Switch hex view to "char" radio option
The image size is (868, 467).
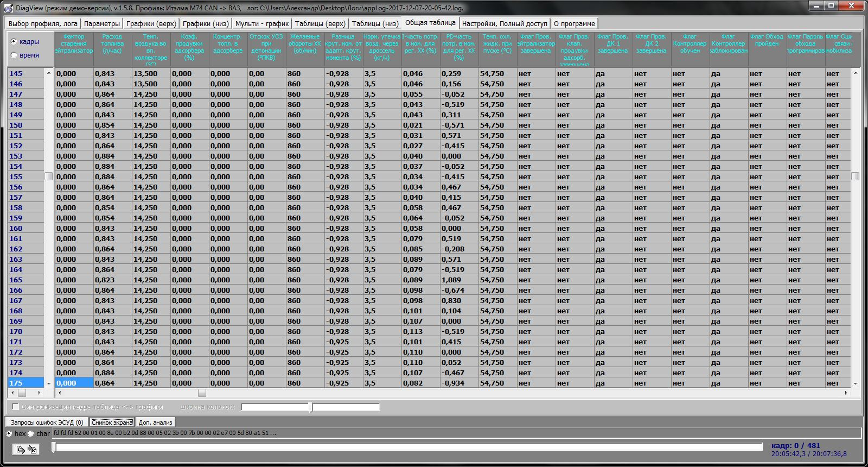pyautogui.click(x=31, y=433)
